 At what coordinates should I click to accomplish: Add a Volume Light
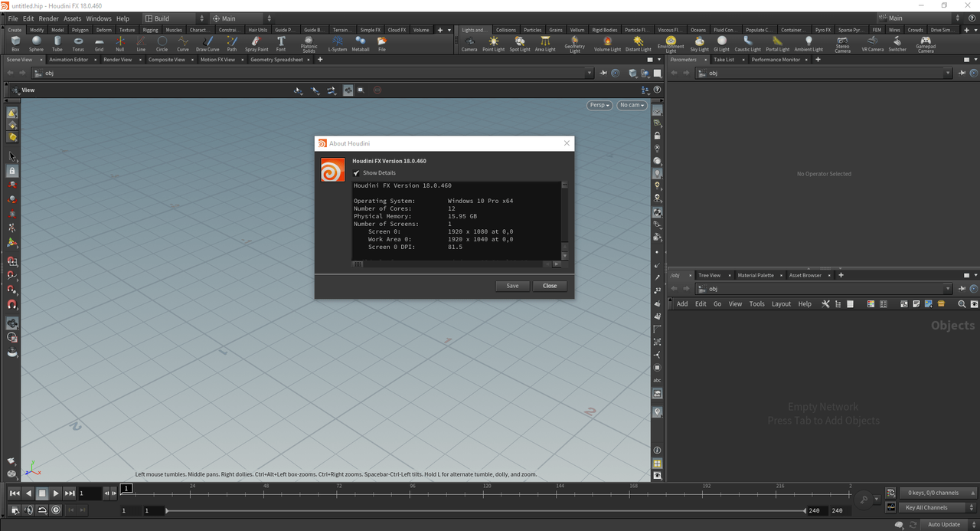[608, 44]
